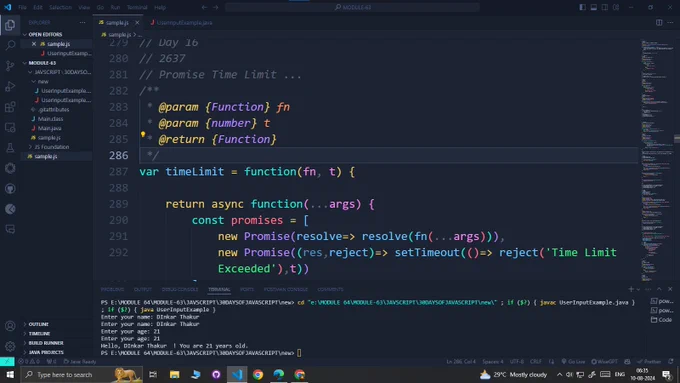Toggle the bottom panel layout
Screen dimensions: 680x383
click(594, 7)
